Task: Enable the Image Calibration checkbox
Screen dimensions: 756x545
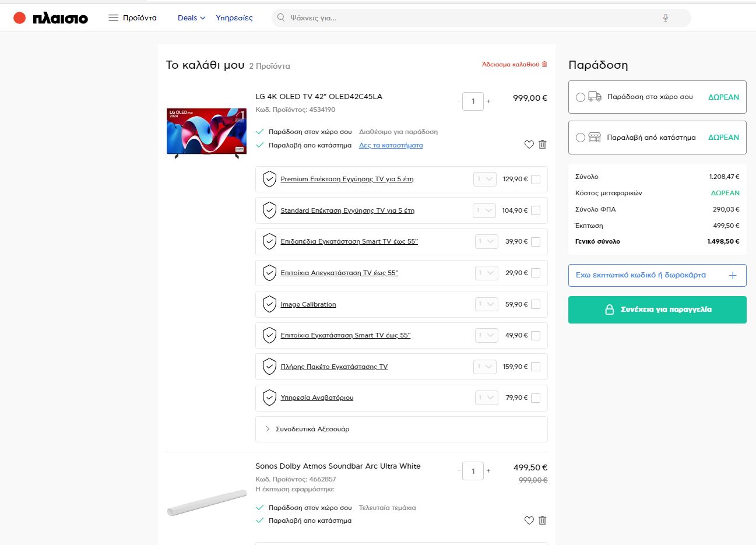Action: [x=536, y=304]
